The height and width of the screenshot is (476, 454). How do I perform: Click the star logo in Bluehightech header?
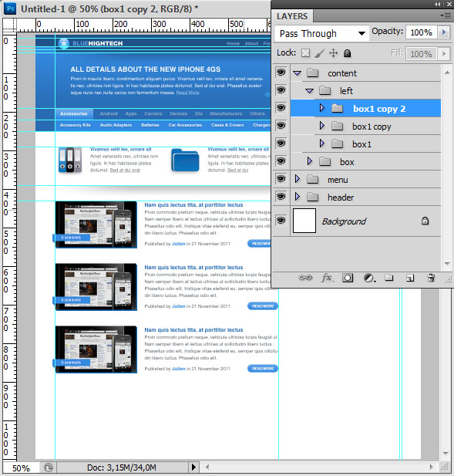coord(63,43)
